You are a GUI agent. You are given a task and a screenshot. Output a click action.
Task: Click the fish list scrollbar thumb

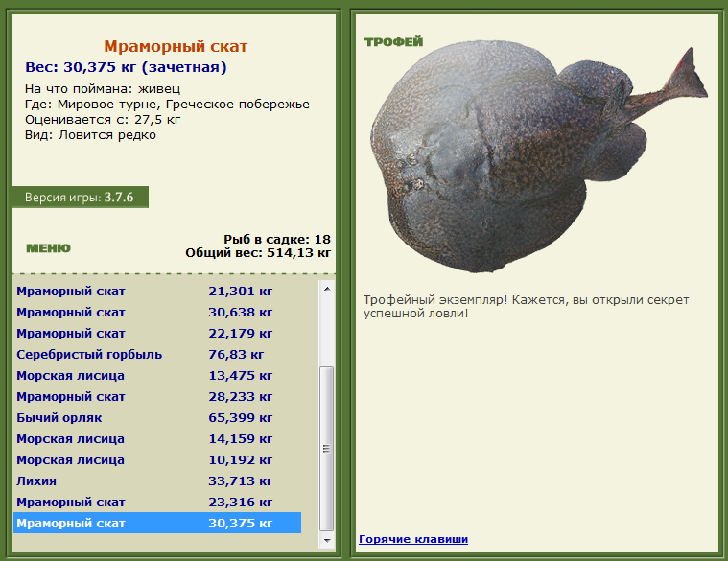click(327, 448)
